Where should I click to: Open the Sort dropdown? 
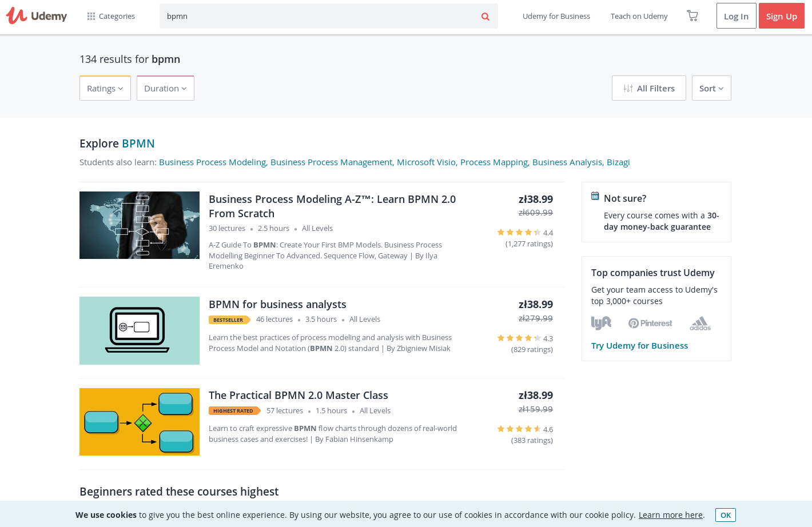(711, 88)
